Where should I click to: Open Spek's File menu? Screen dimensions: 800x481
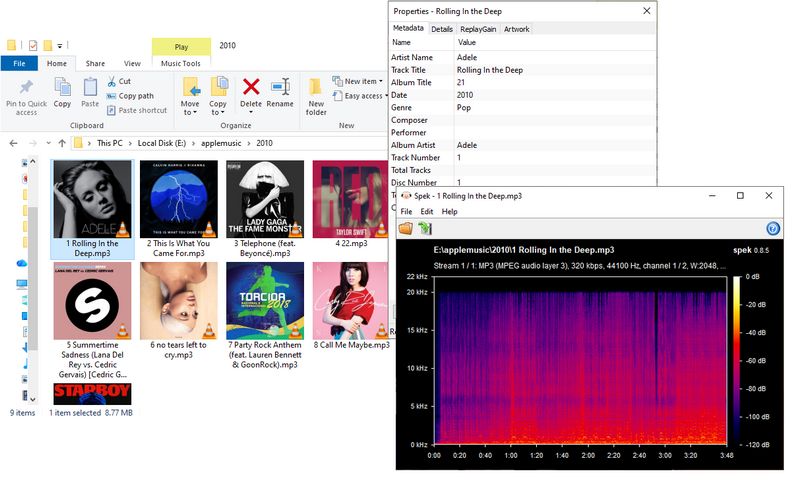coord(406,212)
